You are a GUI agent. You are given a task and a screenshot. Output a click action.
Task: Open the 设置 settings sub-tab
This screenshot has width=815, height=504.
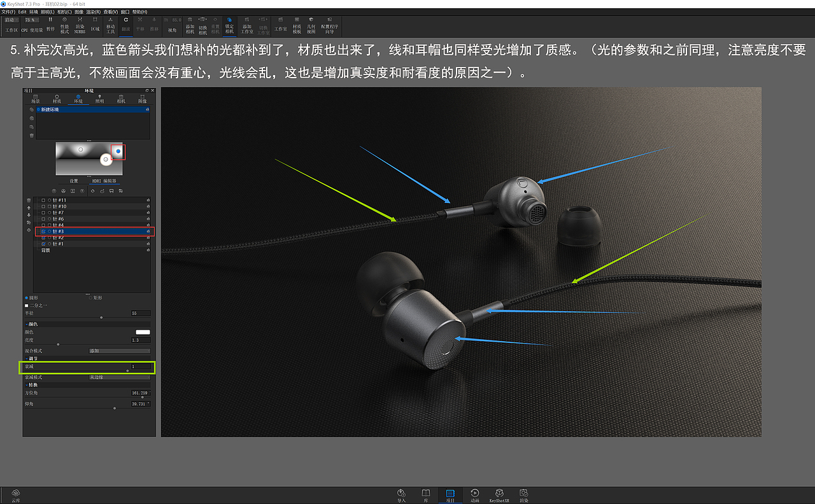pos(74,181)
